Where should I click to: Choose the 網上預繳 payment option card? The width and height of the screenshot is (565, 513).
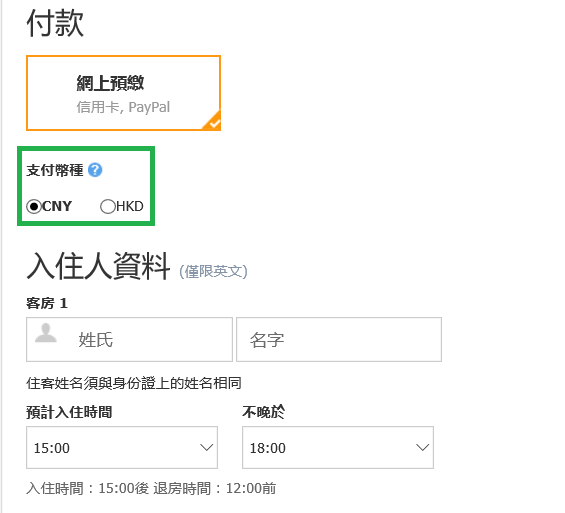123,93
